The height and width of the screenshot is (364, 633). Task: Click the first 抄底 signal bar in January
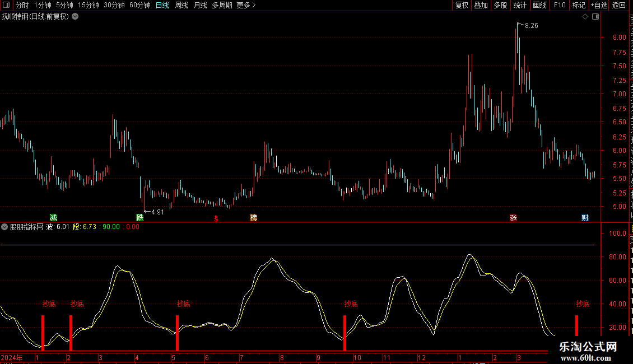(x=43, y=333)
